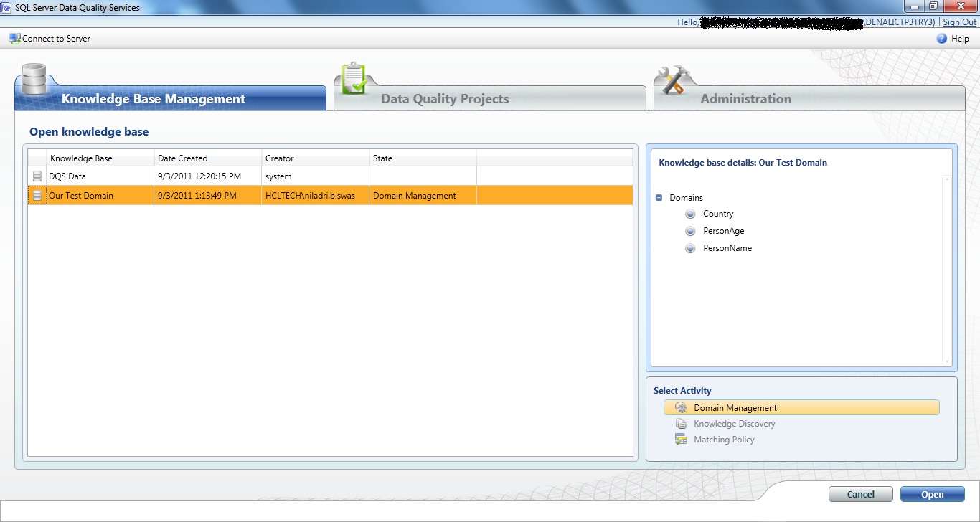This screenshot has height=522, width=980.
Task: Click the Data Quality Projects clipboard icon
Action: click(354, 78)
